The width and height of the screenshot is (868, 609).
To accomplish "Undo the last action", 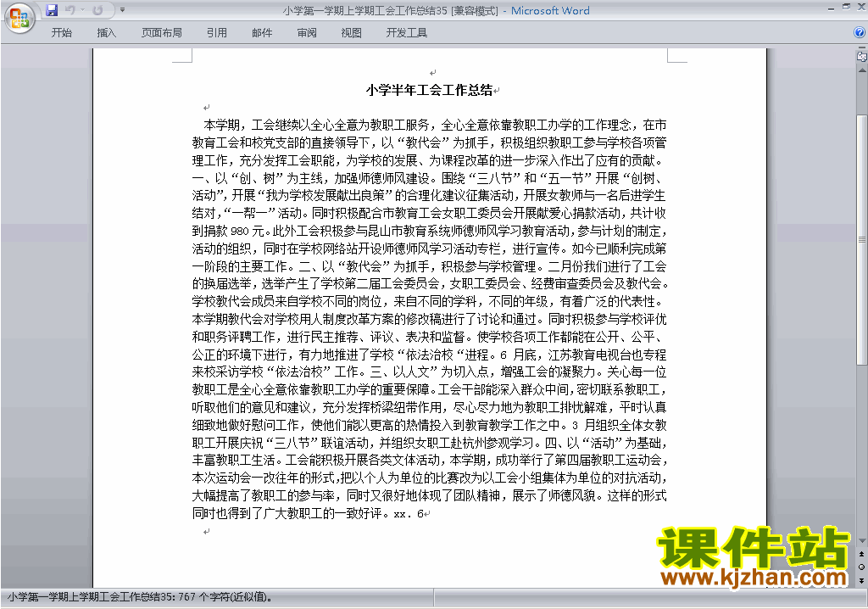I will pyautogui.click(x=70, y=10).
